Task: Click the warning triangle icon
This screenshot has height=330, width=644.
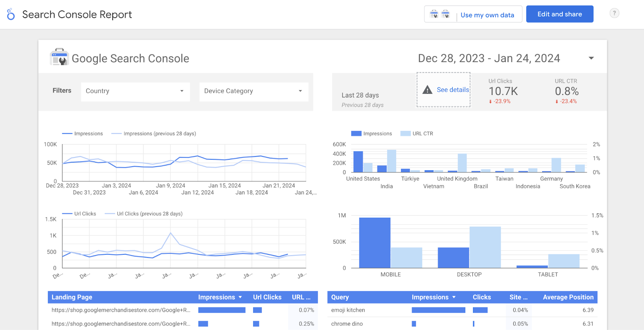Action: [427, 90]
